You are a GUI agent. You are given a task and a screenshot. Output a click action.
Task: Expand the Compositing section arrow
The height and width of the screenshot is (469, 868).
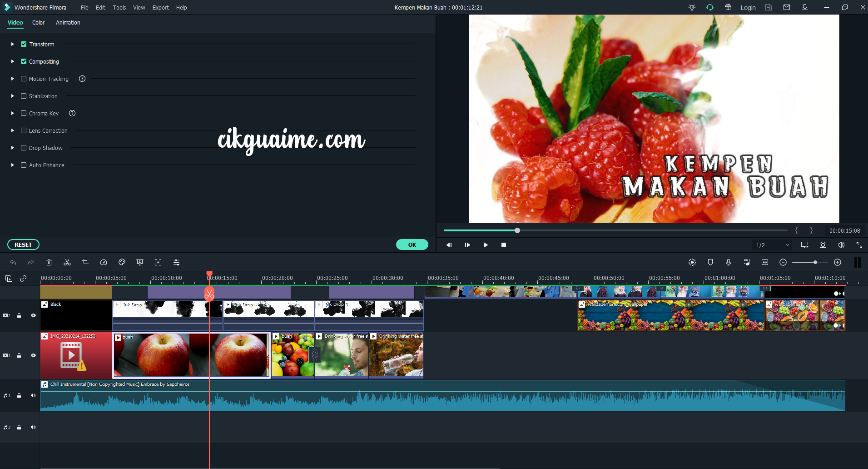click(x=13, y=61)
